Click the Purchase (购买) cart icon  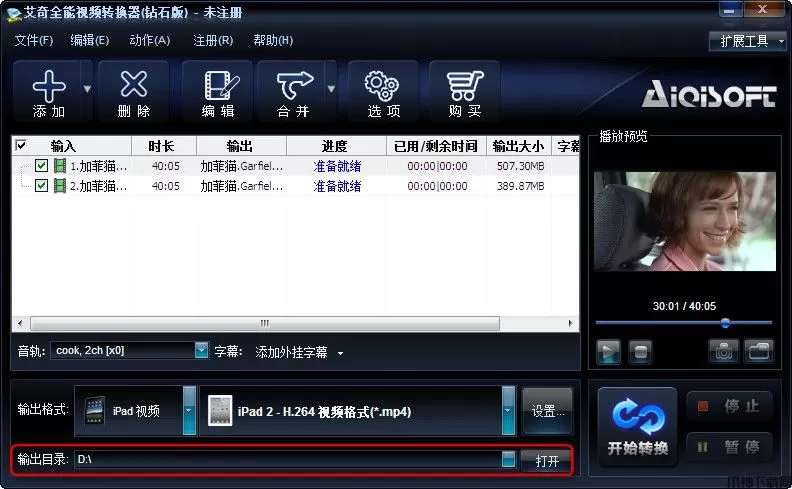tap(465, 85)
